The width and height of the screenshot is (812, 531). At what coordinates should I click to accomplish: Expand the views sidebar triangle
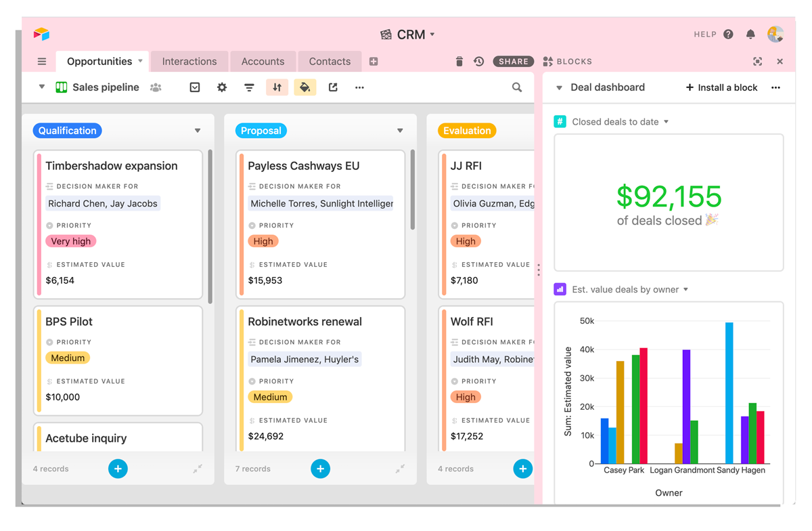(x=42, y=87)
